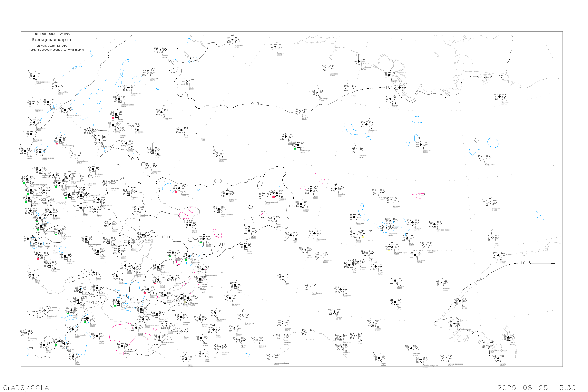Screen dimensions: 588x392
Task: Click the "Кольцевая карта" map title
Action: (51, 40)
